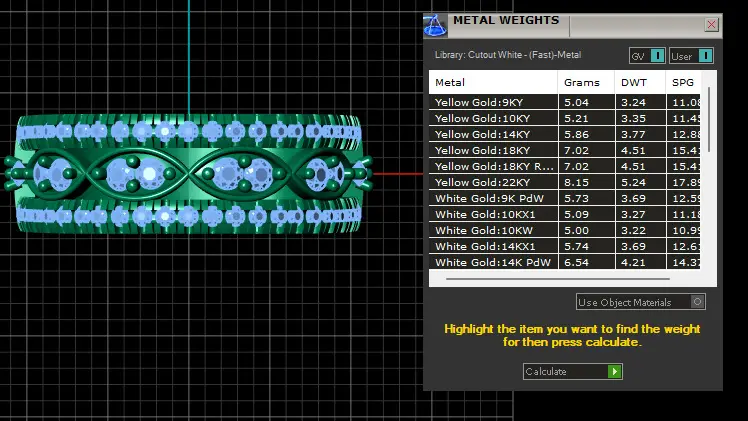Sort by the DWT column header
Screen dimensions: 748x421
(x=640, y=82)
